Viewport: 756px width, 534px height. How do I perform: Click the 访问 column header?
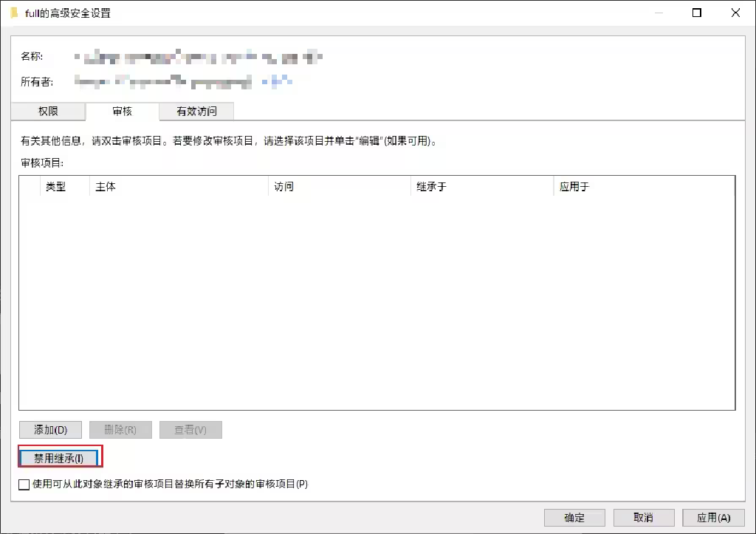click(284, 186)
